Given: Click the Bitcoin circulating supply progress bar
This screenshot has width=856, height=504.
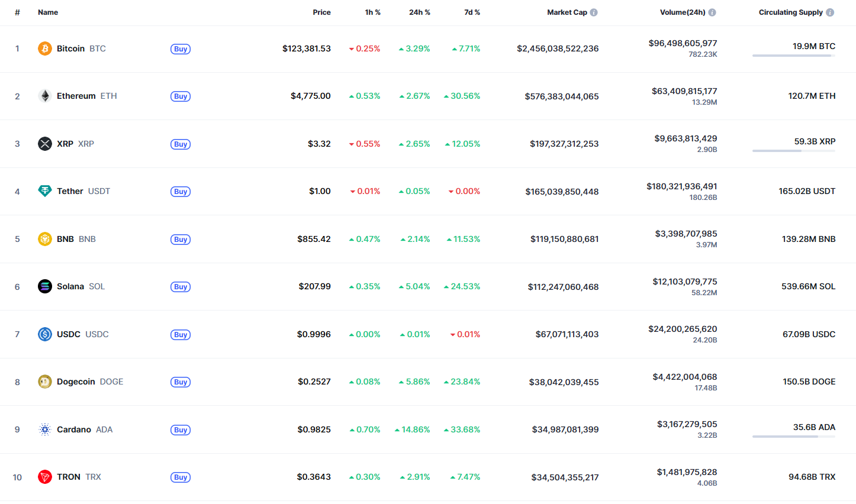Looking at the screenshot, I should pyautogui.click(x=794, y=56).
